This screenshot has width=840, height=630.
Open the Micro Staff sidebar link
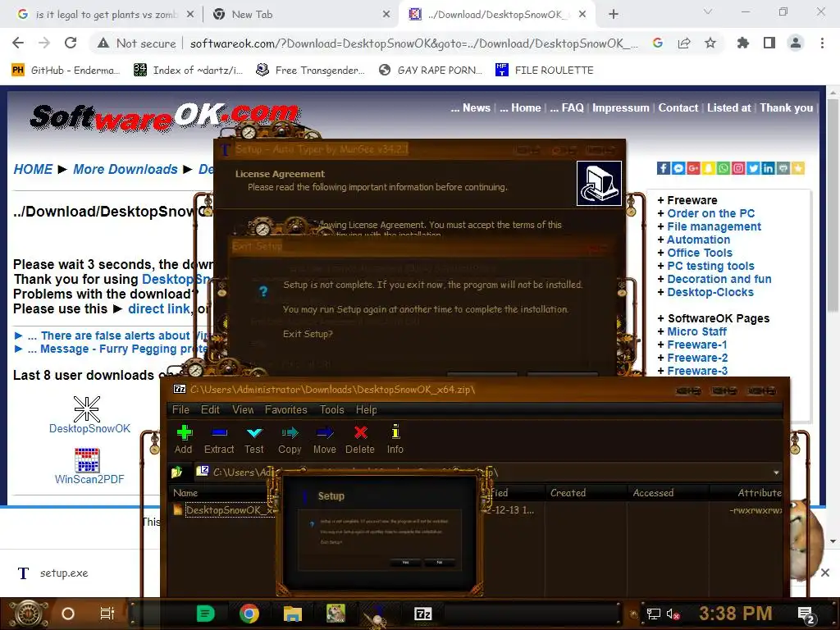[696, 331]
